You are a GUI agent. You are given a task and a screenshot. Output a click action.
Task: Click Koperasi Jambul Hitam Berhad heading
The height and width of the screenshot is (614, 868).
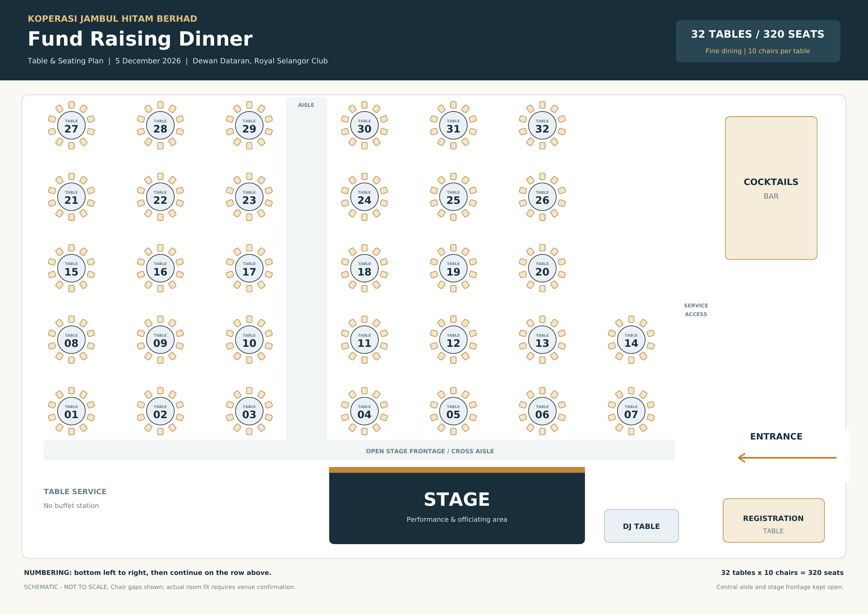(x=112, y=18)
